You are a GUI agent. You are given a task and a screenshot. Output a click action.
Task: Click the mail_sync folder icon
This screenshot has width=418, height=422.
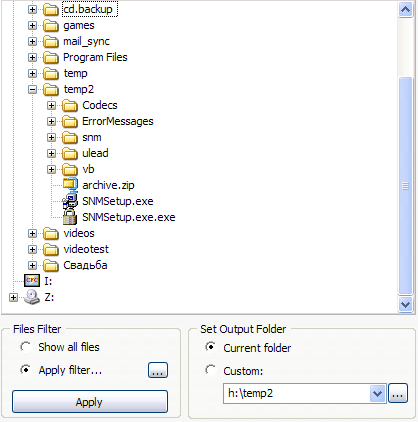point(51,41)
